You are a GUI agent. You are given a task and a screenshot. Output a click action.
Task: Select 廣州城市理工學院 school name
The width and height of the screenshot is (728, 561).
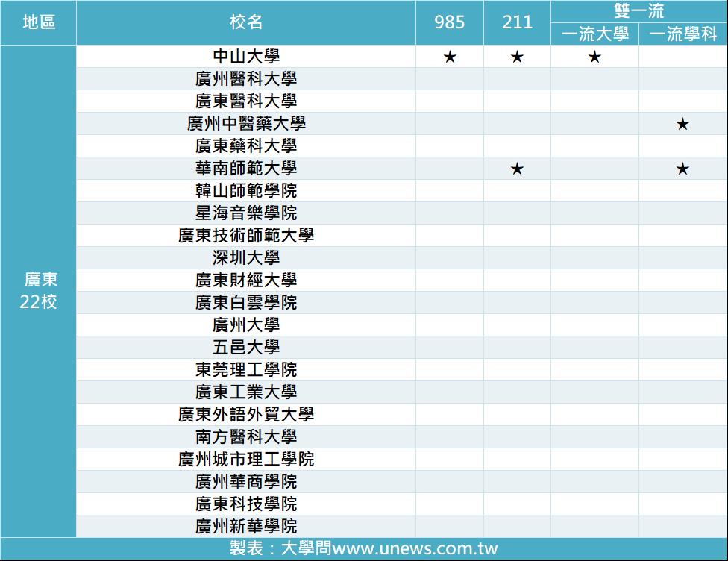tap(246, 459)
